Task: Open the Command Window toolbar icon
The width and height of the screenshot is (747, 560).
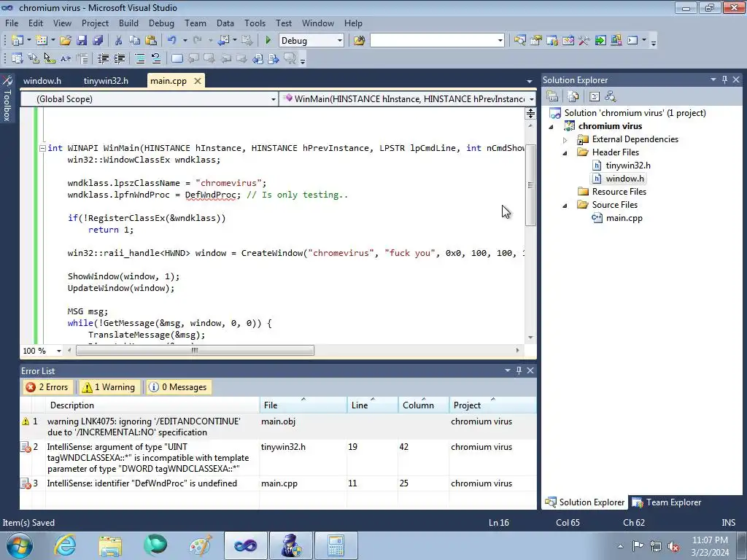Action: coord(632,41)
